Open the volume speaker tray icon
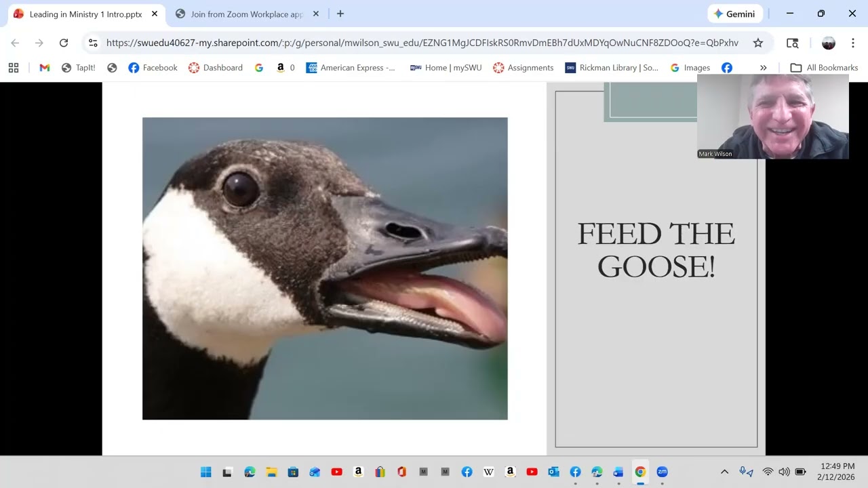The height and width of the screenshot is (488, 868). click(x=784, y=472)
